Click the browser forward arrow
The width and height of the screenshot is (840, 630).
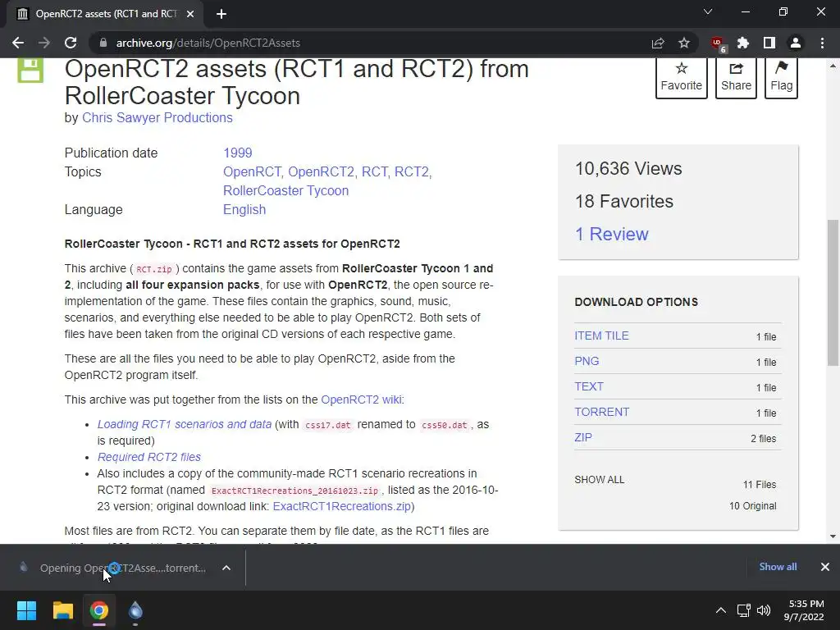[44, 43]
